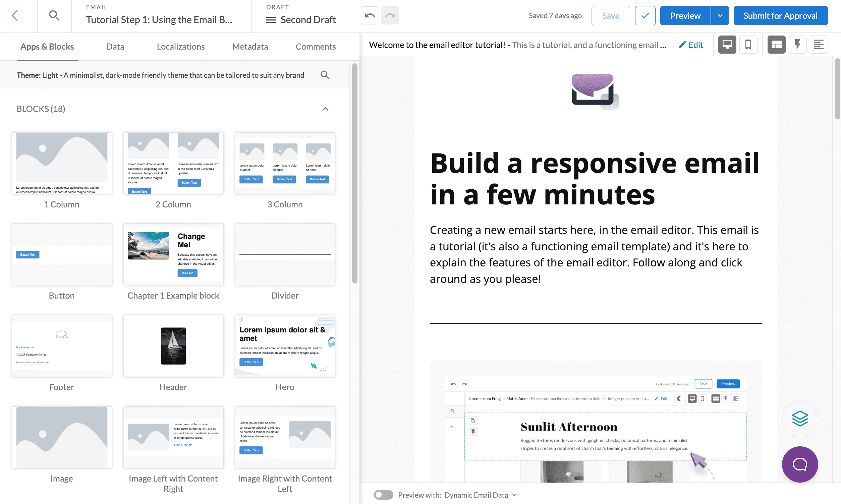Screen dimensions: 841x504
Task: Switch to the Localizations tab
Action: pyautogui.click(x=180, y=47)
